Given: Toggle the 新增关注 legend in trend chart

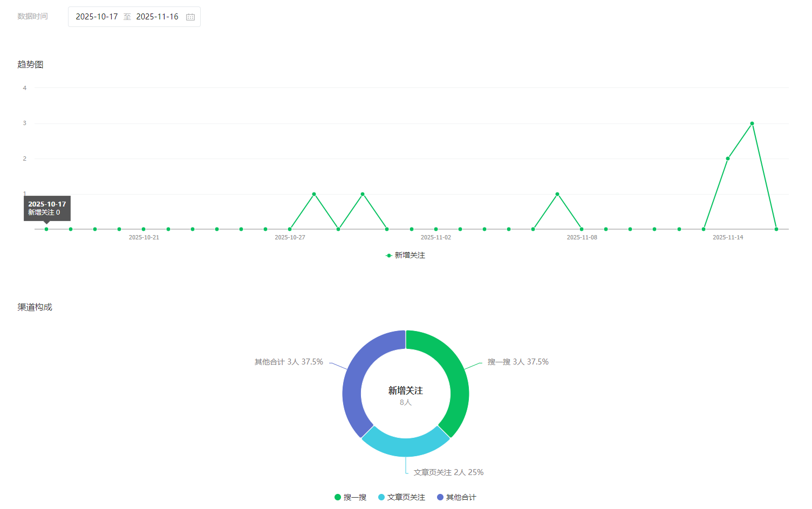Looking at the screenshot, I should [406, 256].
